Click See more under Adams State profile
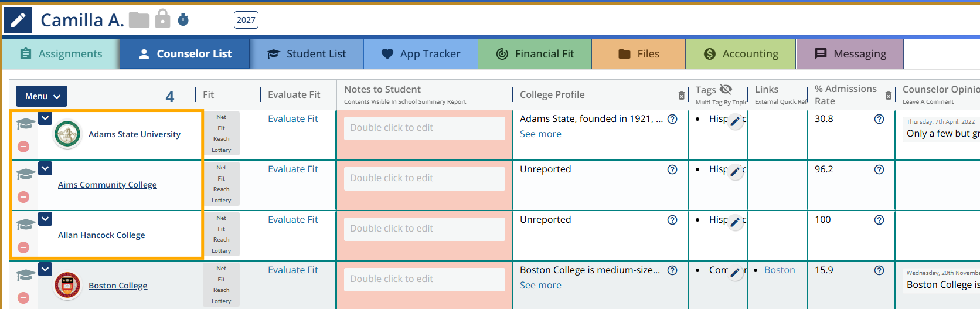The image size is (980, 309). (x=540, y=134)
